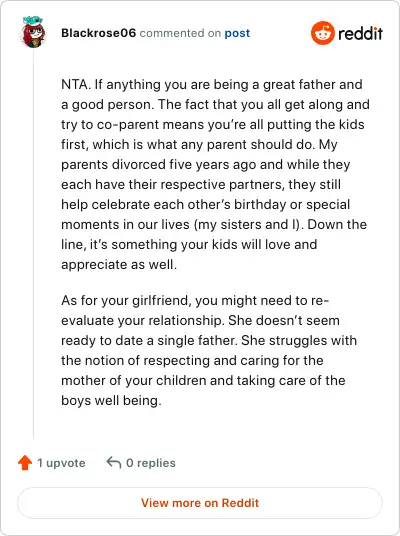Screen dimensions: 400x536
Task: Open the "0 replies" label
Action: coord(151,463)
